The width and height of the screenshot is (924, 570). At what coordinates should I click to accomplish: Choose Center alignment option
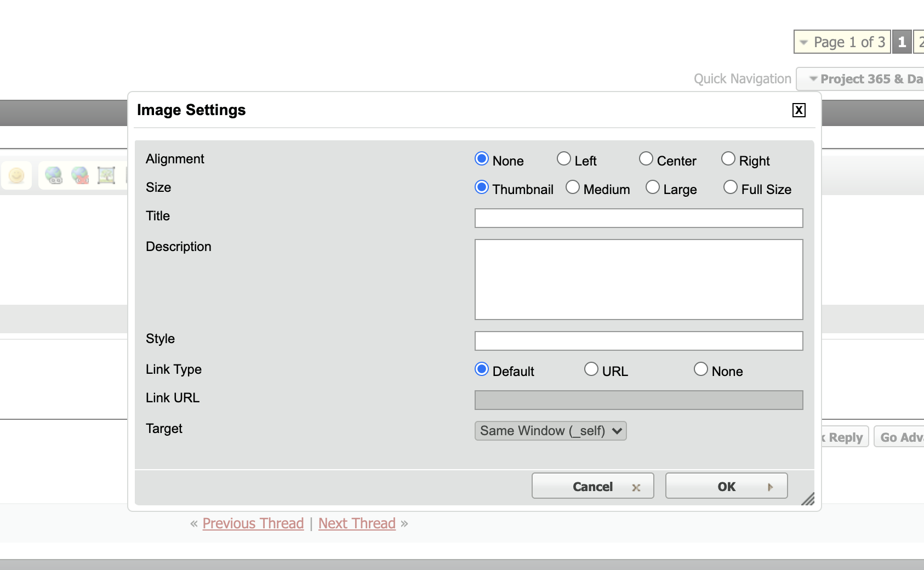click(646, 159)
